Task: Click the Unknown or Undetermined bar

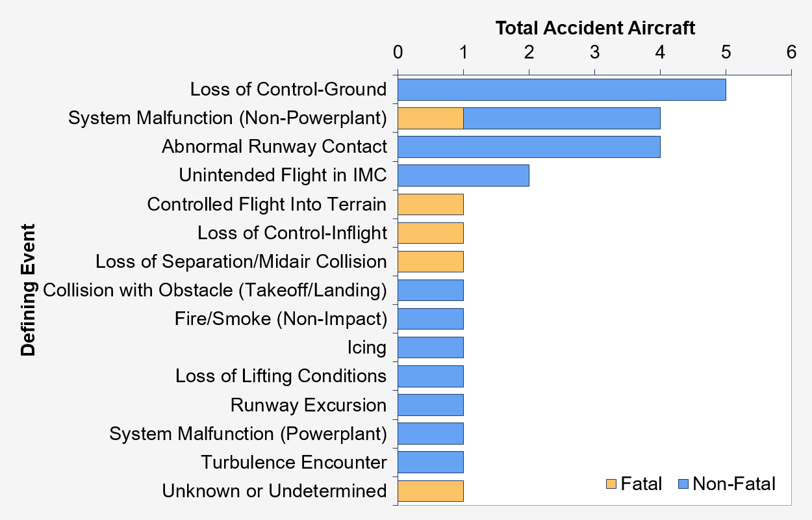Action: pos(430,491)
